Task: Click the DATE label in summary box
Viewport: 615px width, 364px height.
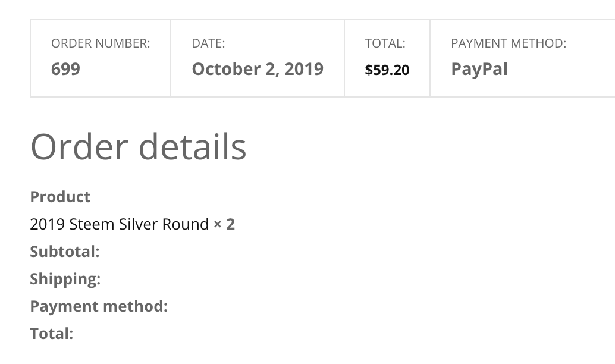Action: [208, 43]
